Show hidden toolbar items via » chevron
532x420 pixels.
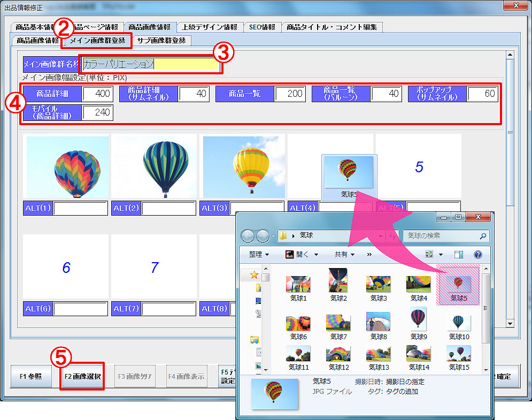(369, 255)
